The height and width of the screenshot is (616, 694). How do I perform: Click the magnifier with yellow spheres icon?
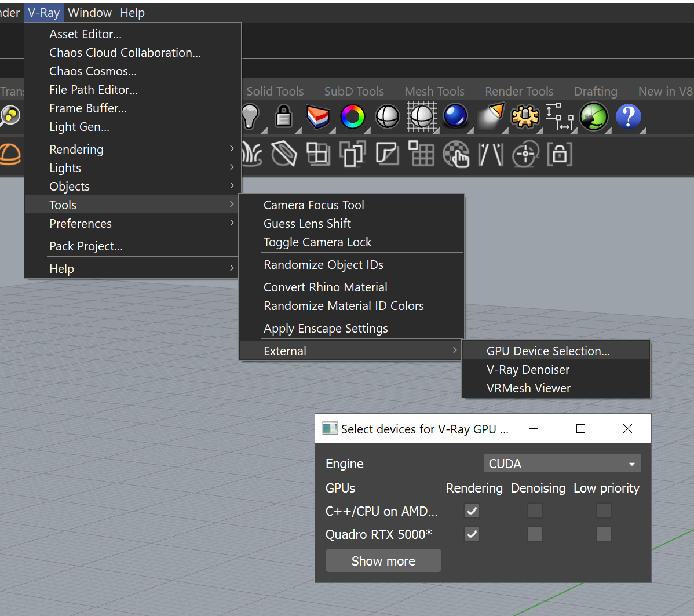(10, 116)
